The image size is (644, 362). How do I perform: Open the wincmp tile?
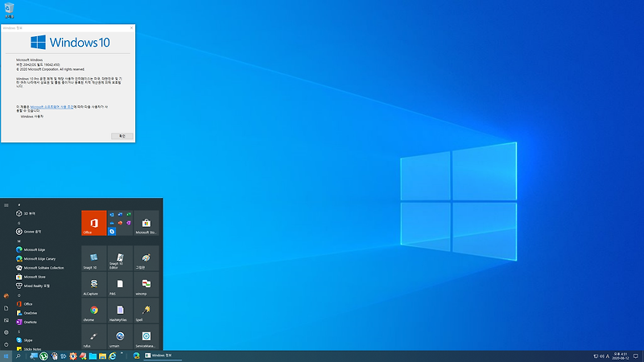[x=147, y=285]
